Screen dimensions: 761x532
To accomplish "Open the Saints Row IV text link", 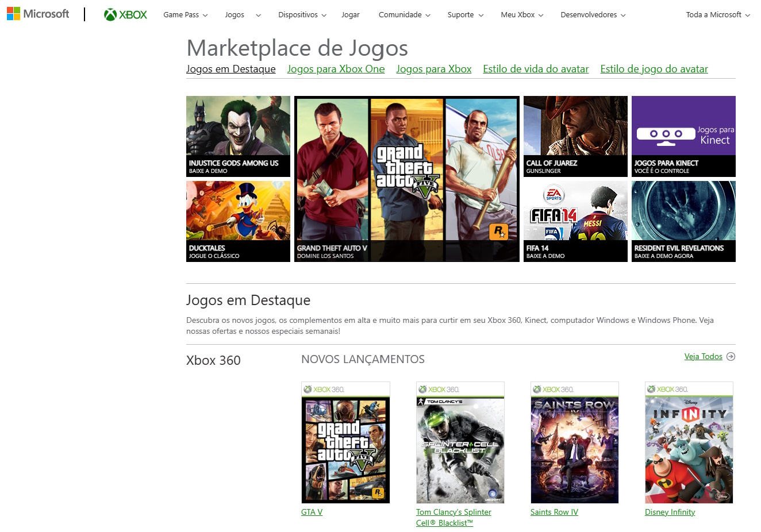I will [x=554, y=512].
